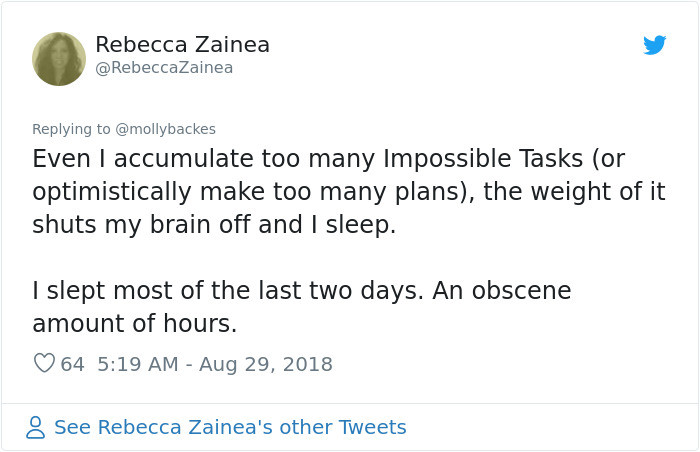The image size is (700, 452).
Task: Click the tweet line starting "Even I accumulate"
Action: point(328,159)
